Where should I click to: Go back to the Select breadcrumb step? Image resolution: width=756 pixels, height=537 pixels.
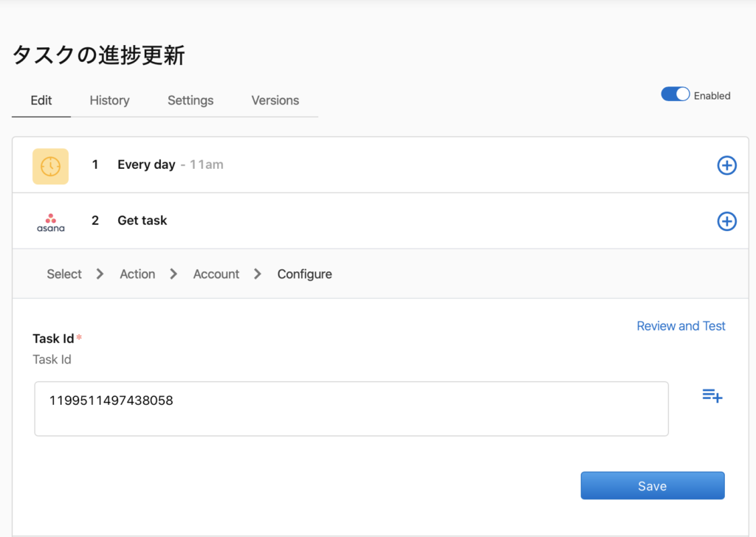tap(64, 274)
